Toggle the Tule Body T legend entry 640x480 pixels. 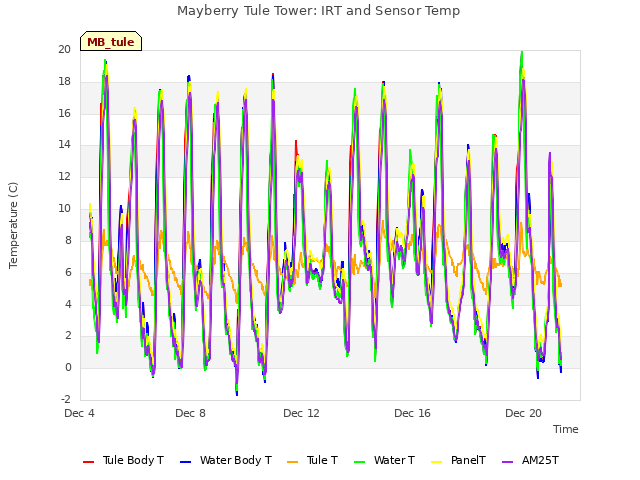[123, 460]
